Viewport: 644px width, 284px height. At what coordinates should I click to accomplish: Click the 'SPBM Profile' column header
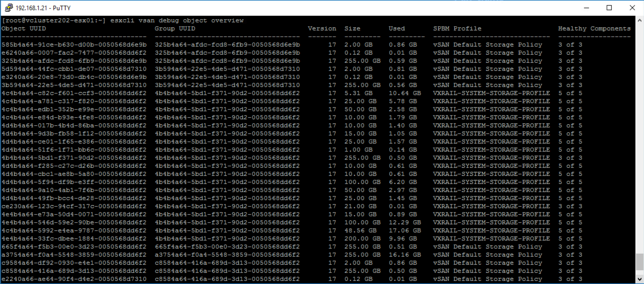point(457,29)
